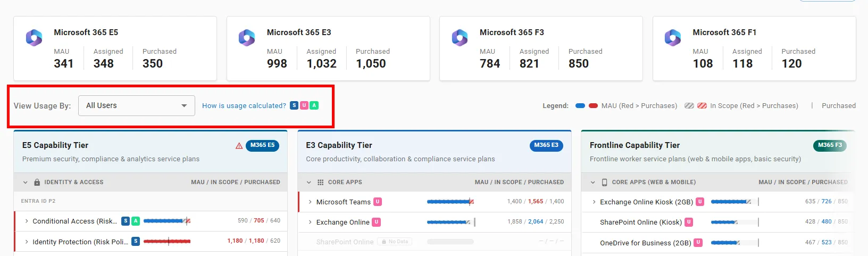Click the U badge on SharePoint Online (Kiosk)
The image size is (868, 256).
tap(689, 222)
